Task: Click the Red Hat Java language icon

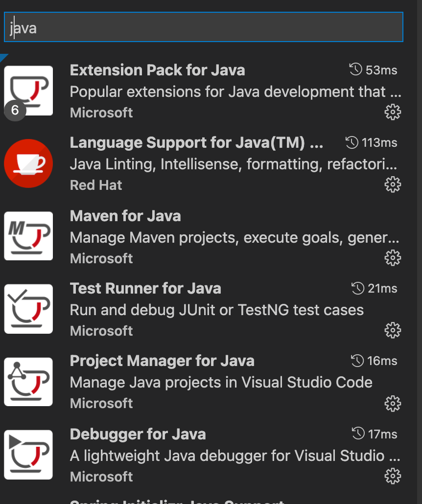Action: pos(28,163)
